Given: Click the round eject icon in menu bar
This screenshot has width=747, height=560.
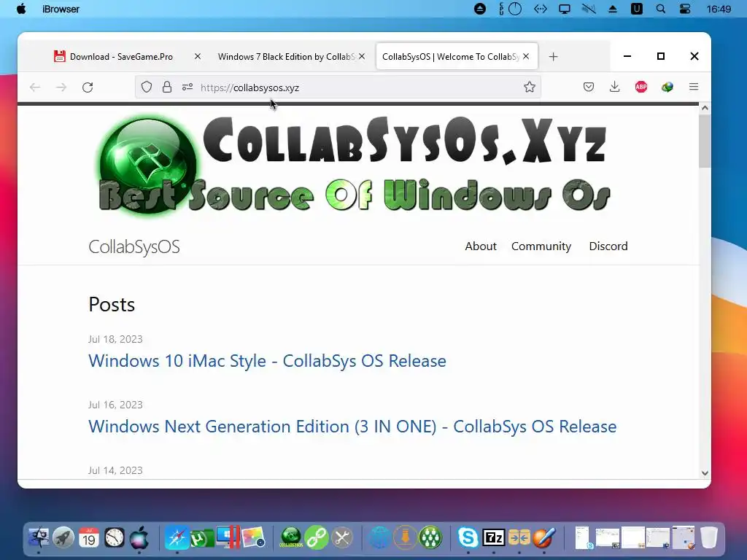Looking at the screenshot, I should coord(480,9).
